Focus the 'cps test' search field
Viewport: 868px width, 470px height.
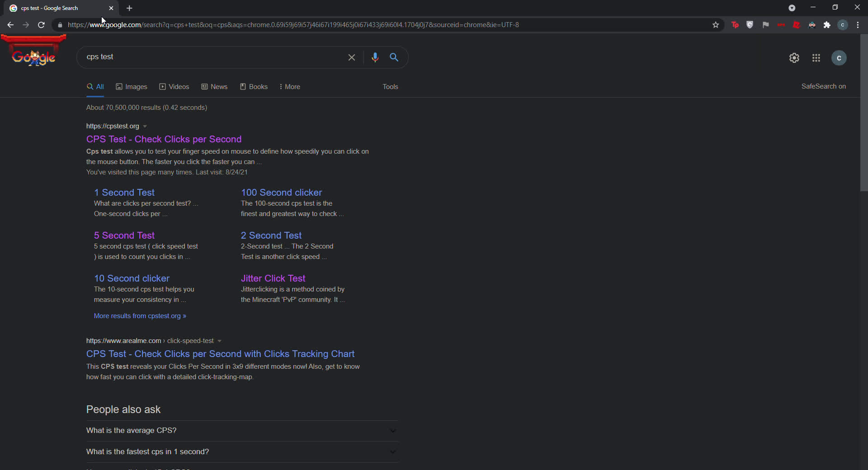212,57
